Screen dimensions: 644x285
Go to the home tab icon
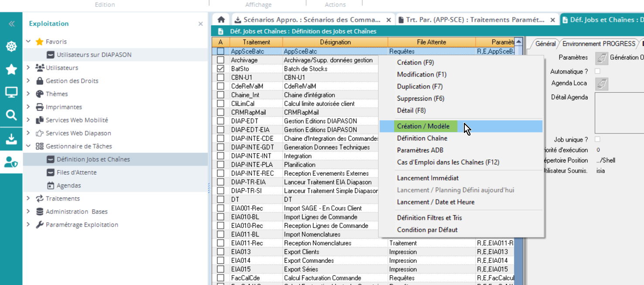[221, 20]
